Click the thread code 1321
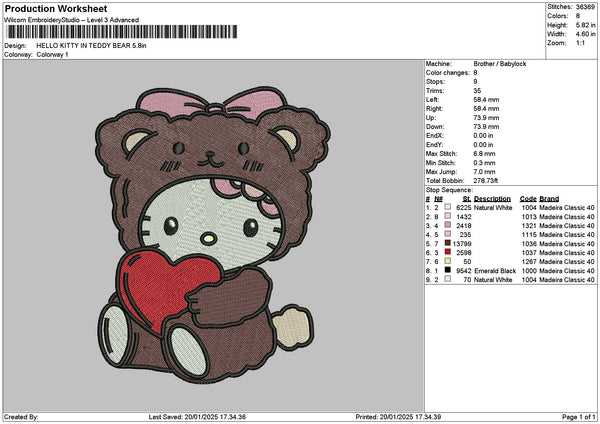Viewport: 600px width, 424px height. click(529, 226)
